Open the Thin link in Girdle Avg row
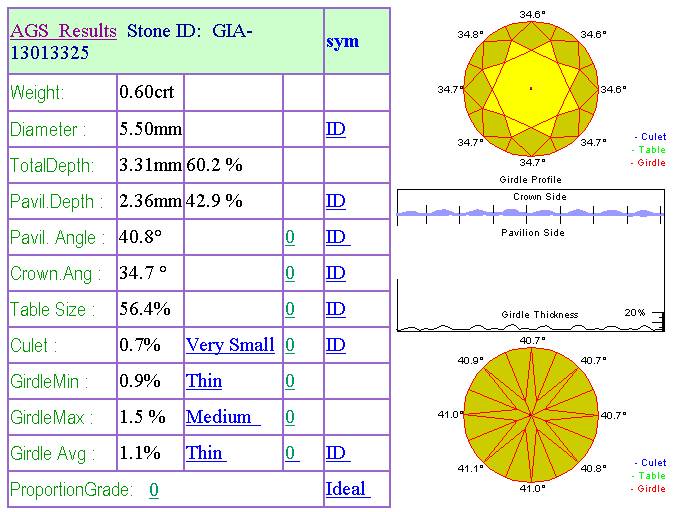The image size is (675, 512). coord(206,453)
